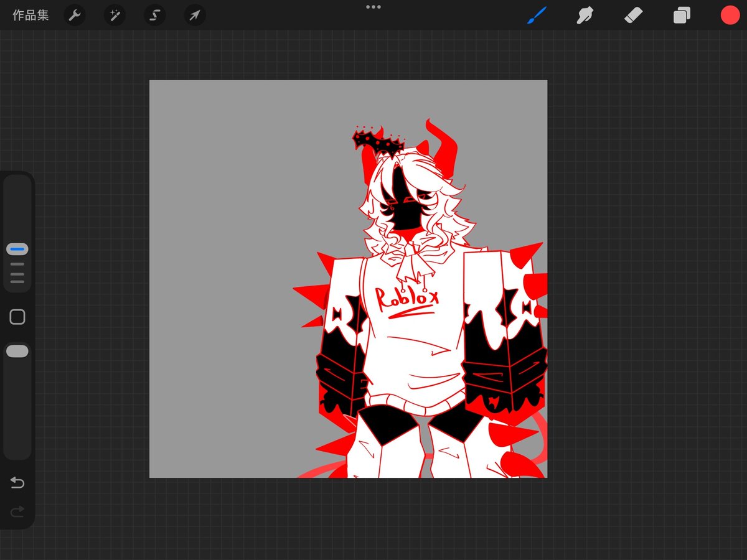Screen dimensions: 747x560
Task: Click the brush opacity slider handle
Action: (17, 352)
